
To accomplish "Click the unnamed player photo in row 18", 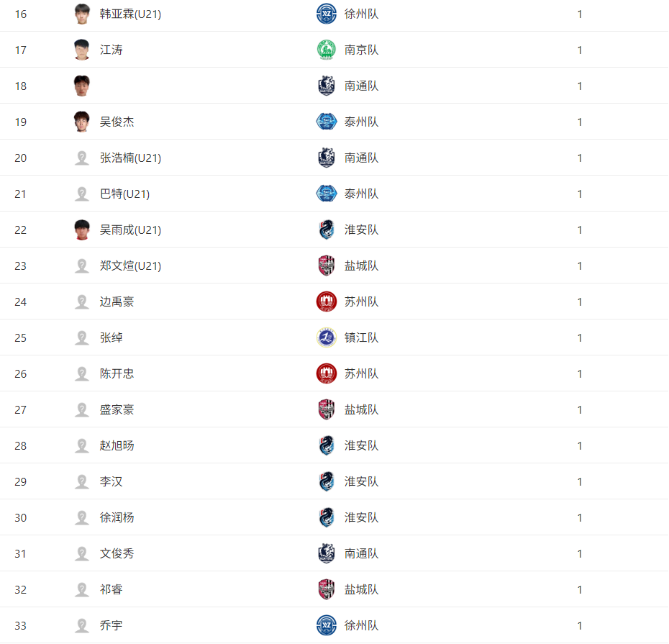I will 81,86.
